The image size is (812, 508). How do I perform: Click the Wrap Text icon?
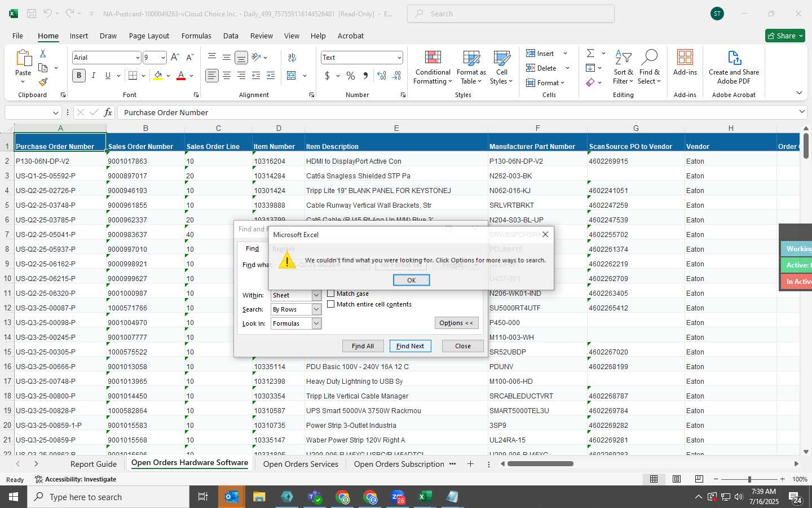click(292, 58)
